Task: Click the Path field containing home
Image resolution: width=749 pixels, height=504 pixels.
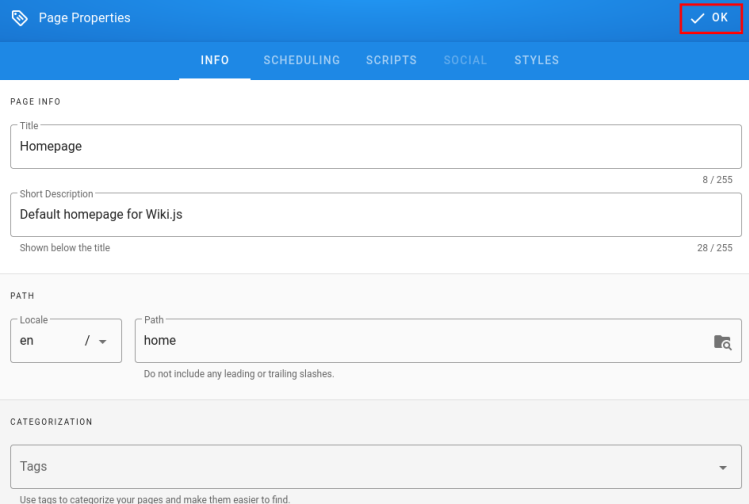Action: 420,341
